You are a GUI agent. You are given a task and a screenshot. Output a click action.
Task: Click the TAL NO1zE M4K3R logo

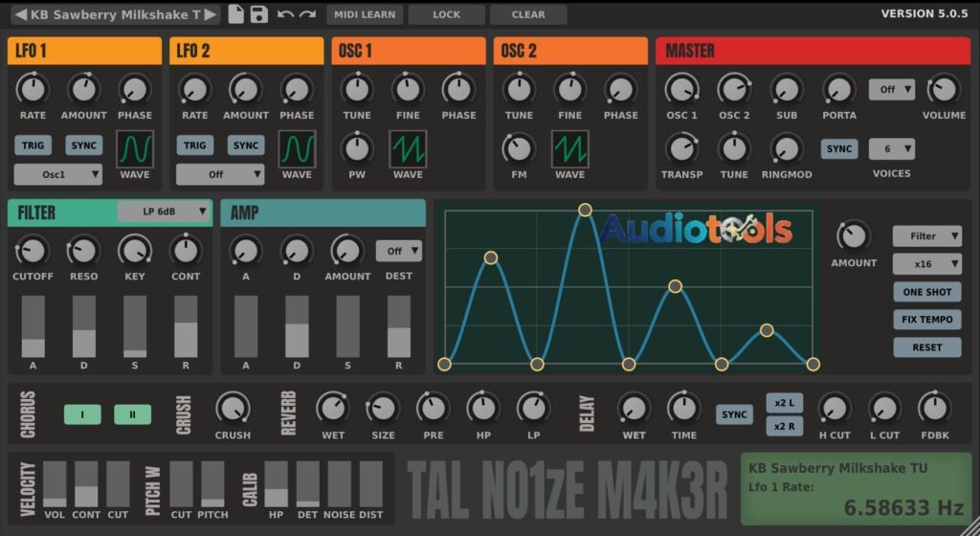[568, 490]
